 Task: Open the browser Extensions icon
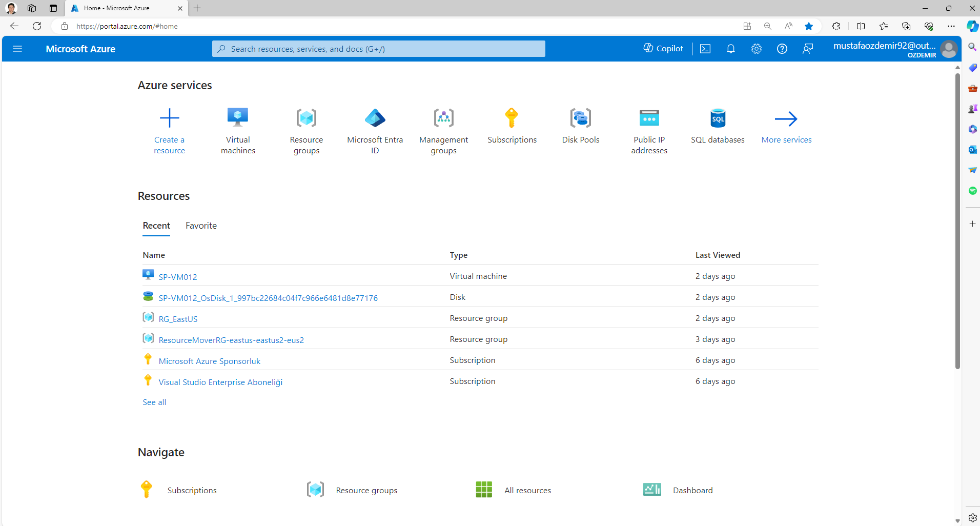pos(836,26)
